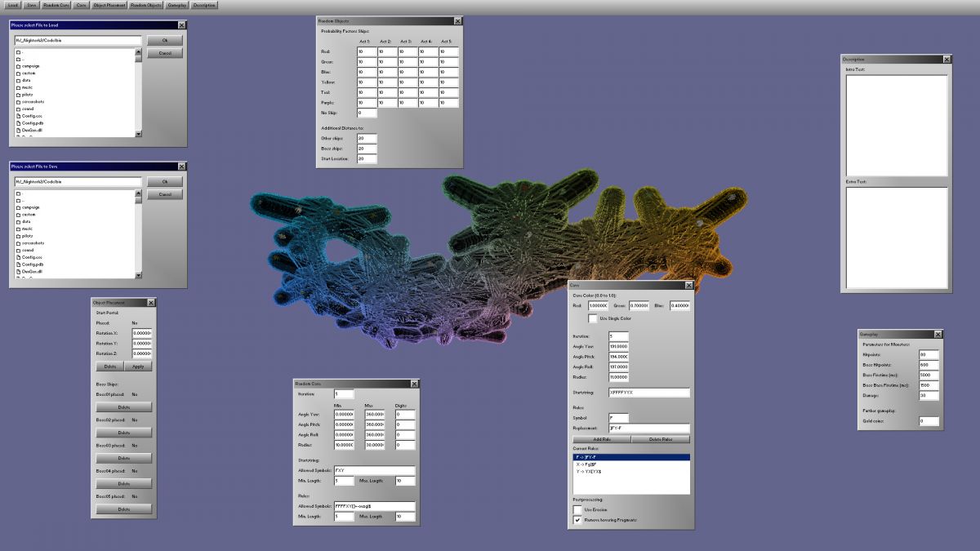Screen dimensions: 980x551
Task: Uncheck Remove hovering Fragments option
Action: click(x=577, y=520)
